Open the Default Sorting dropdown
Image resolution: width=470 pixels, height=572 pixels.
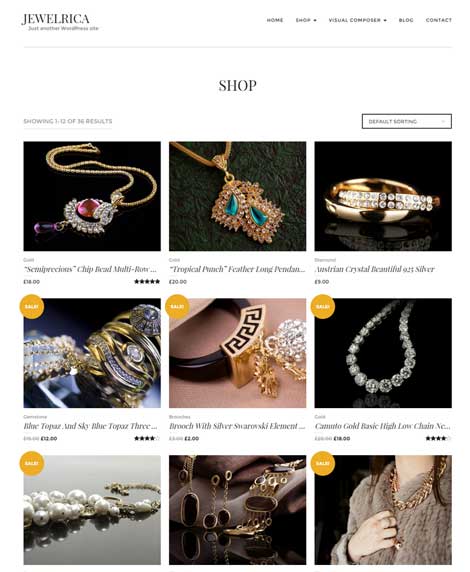tap(407, 121)
